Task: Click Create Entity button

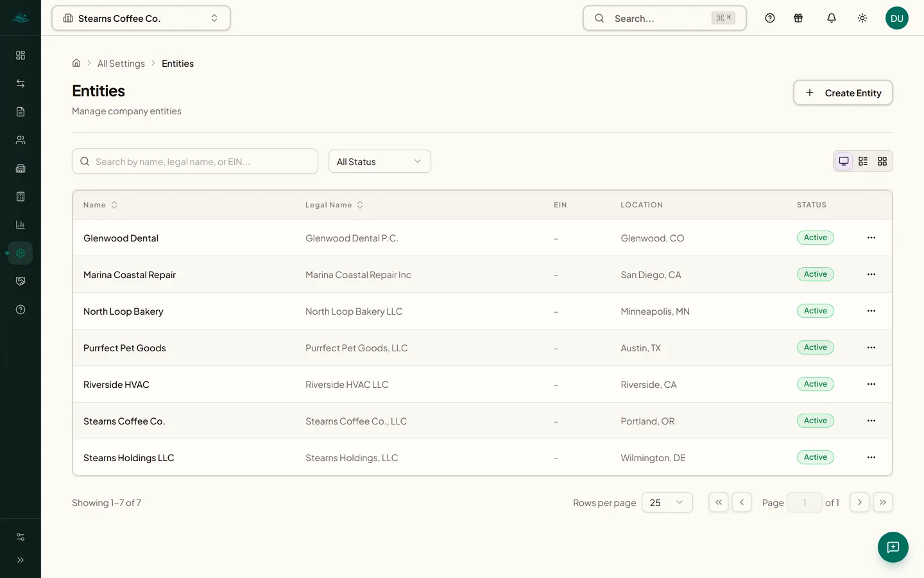Action: coord(843,92)
